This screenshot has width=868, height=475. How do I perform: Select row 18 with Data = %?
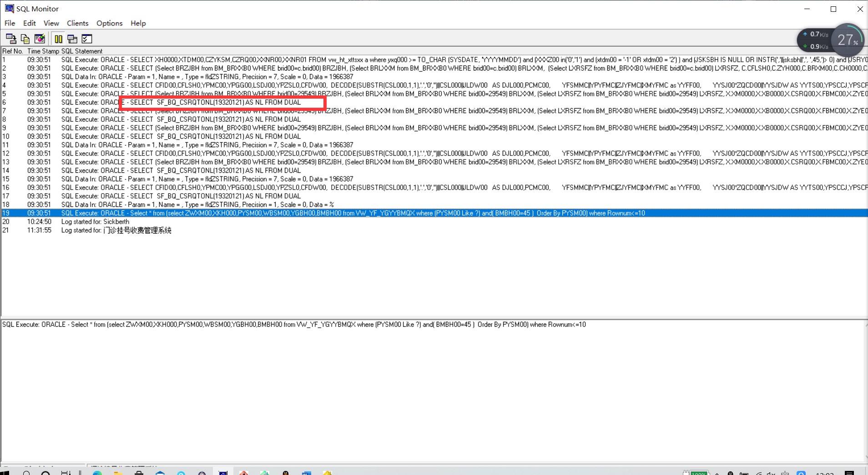[x=434, y=205]
